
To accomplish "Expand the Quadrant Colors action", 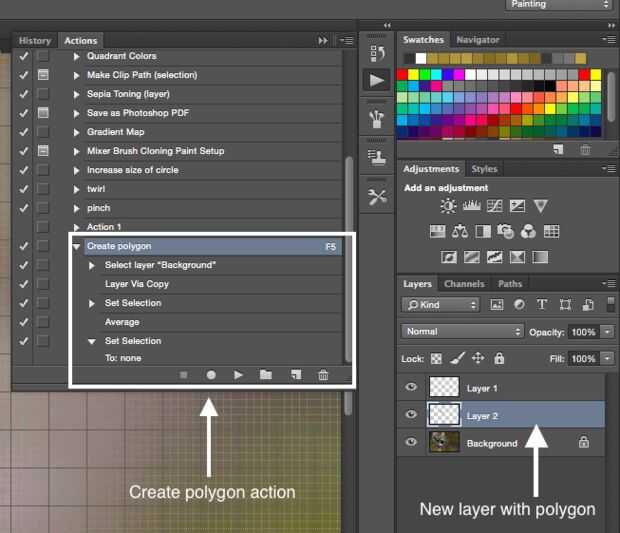I will point(76,56).
